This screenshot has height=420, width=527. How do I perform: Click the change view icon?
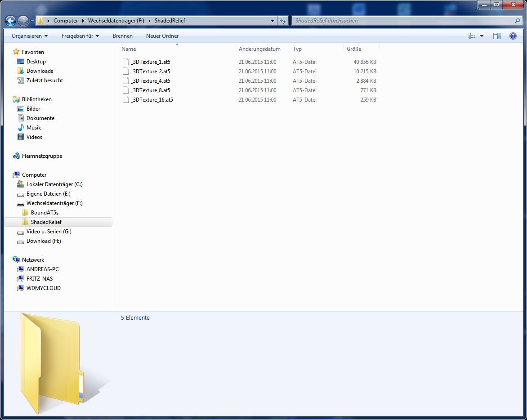tap(472, 36)
